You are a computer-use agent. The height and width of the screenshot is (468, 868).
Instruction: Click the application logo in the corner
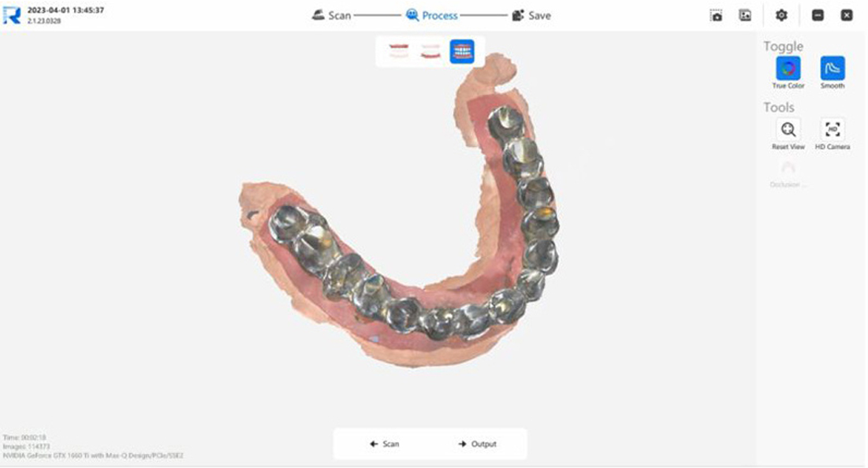click(x=12, y=16)
